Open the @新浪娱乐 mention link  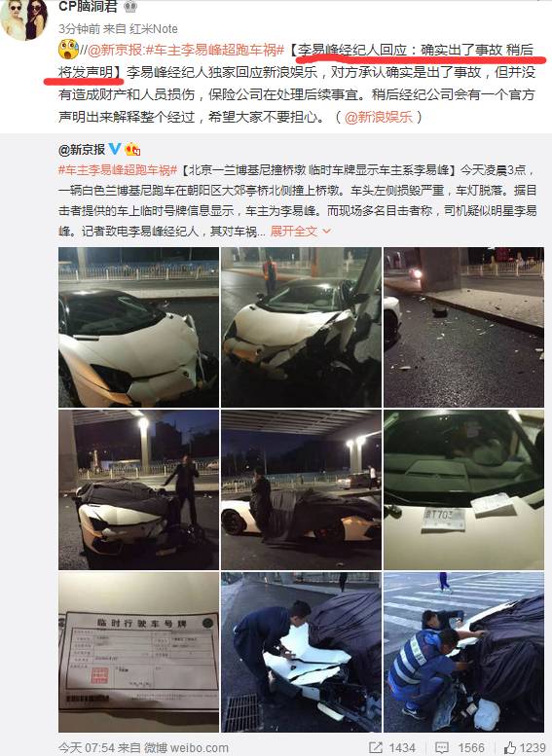(x=379, y=117)
